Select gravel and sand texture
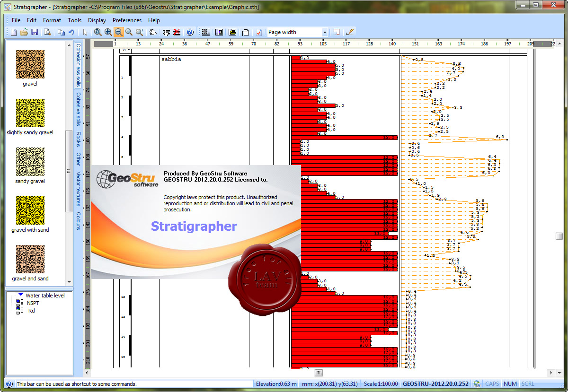 coord(30,260)
